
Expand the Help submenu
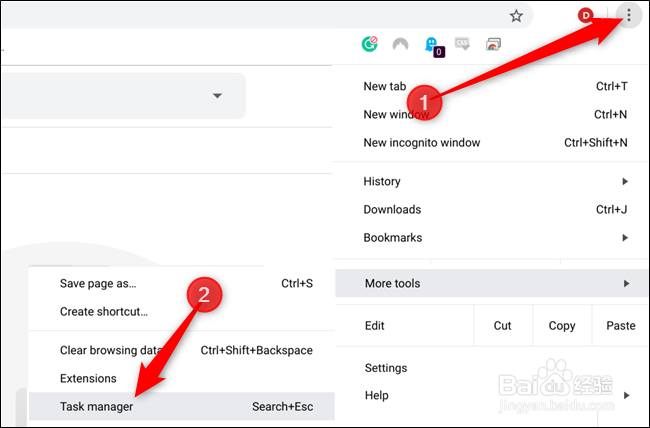coord(491,395)
